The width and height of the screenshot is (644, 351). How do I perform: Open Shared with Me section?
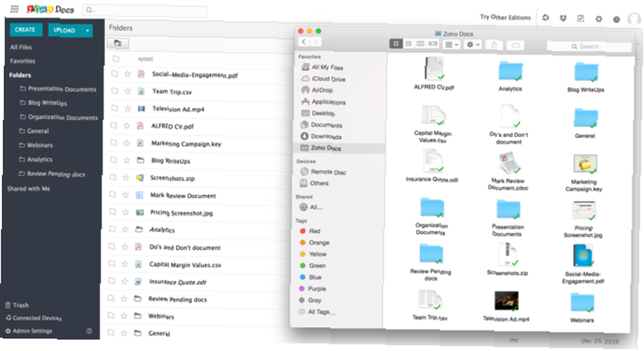tap(28, 189)
